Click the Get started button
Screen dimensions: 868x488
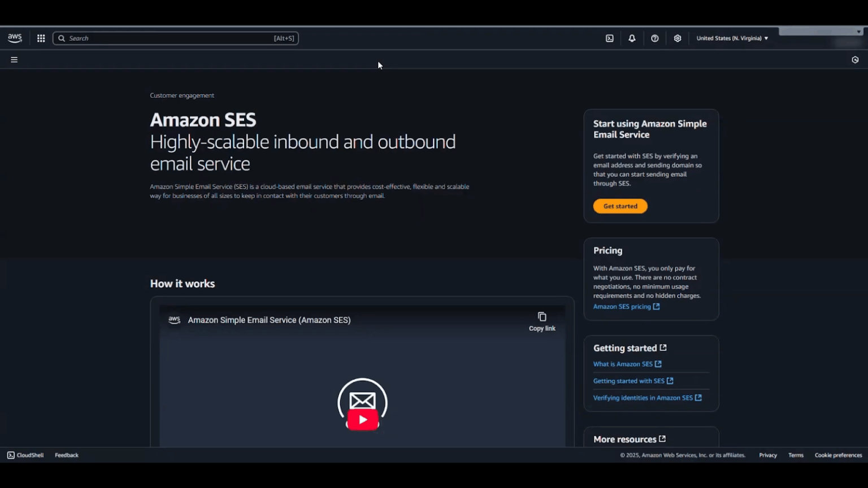620,206
